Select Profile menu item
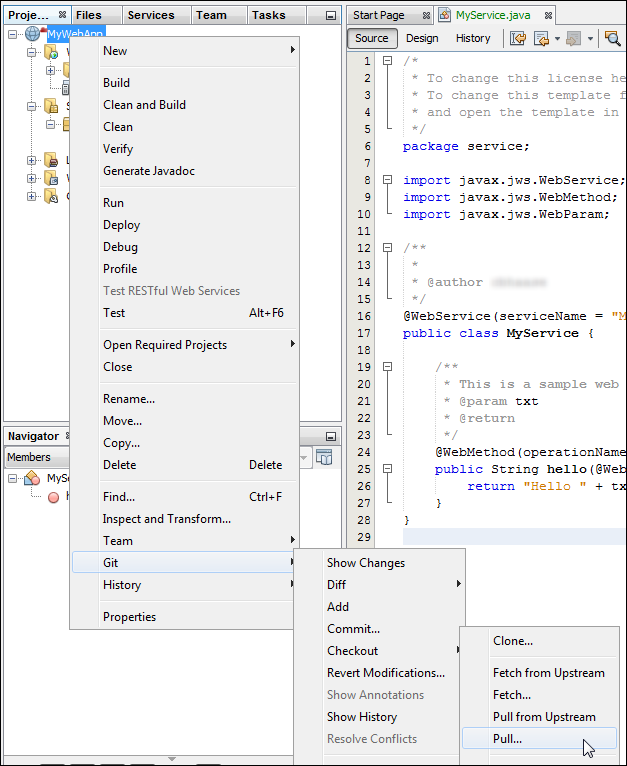 pos(185,269)
